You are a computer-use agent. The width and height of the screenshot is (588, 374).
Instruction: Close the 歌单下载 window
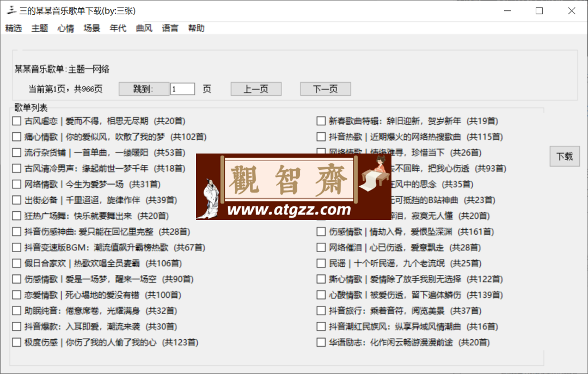tap(572, 10)
